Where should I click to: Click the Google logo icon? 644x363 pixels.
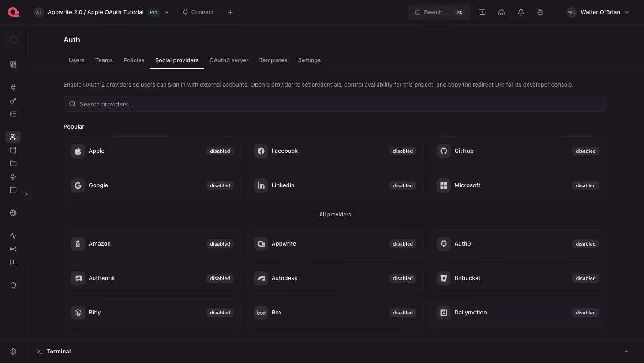coord(78,185)
